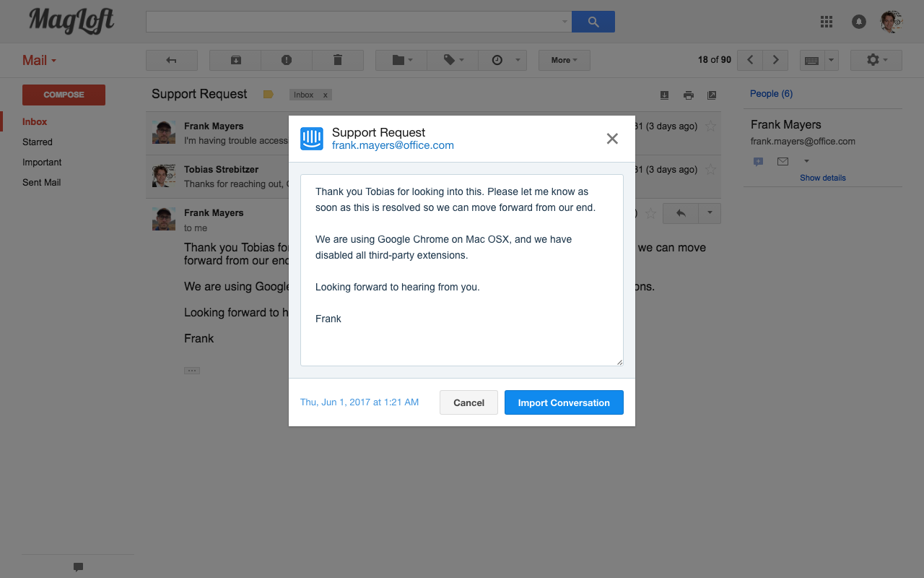Viewport: 924px width, 578px height.
Task: Click the yellow importance marker by subject
Action: click(x=269, y=95)
